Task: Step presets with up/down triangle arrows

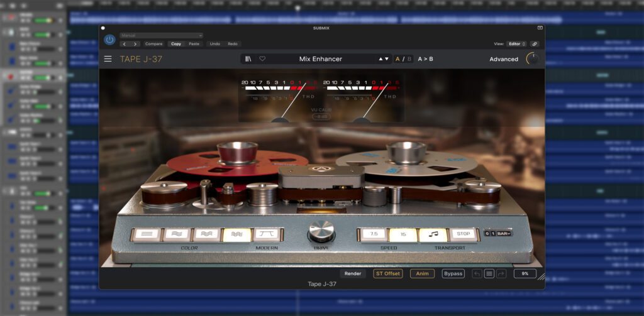Action: click(384, 59)
